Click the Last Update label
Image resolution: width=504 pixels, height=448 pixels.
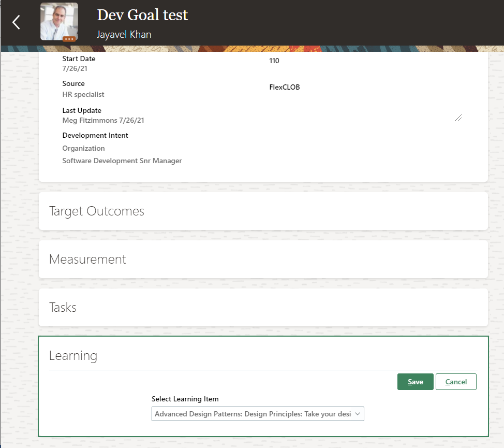pos(82,111)
